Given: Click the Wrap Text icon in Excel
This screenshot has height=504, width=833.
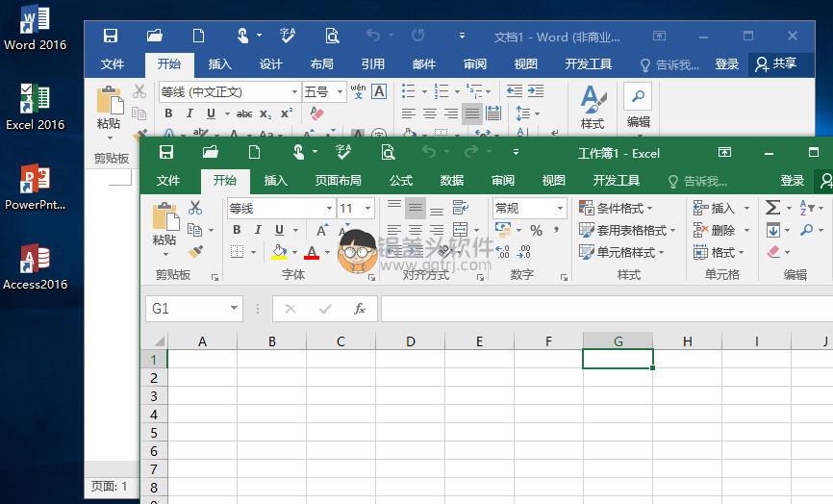Looking at the screenshot, I should tap(460, 208).
